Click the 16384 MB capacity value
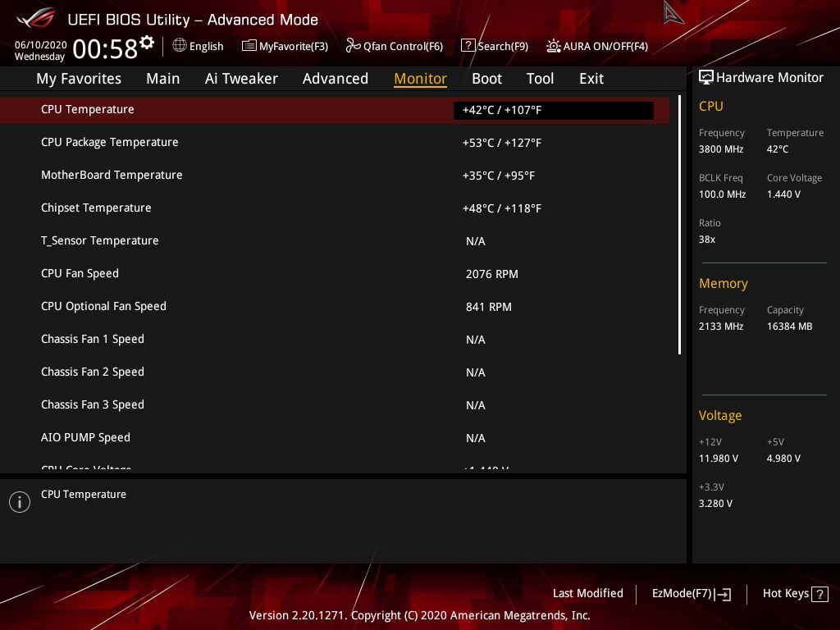This screenshot has height=630, width=840. (x=790, y=326)
